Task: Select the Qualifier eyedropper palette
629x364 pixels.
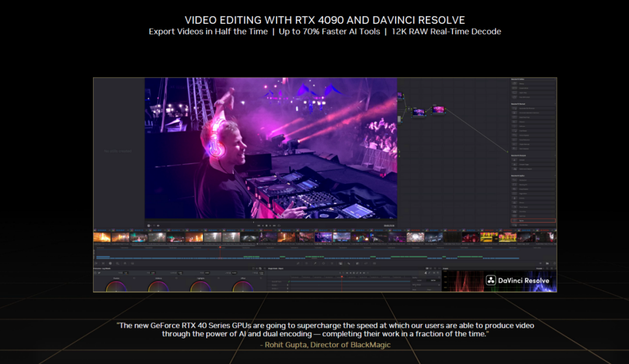Action: point(315,263)
